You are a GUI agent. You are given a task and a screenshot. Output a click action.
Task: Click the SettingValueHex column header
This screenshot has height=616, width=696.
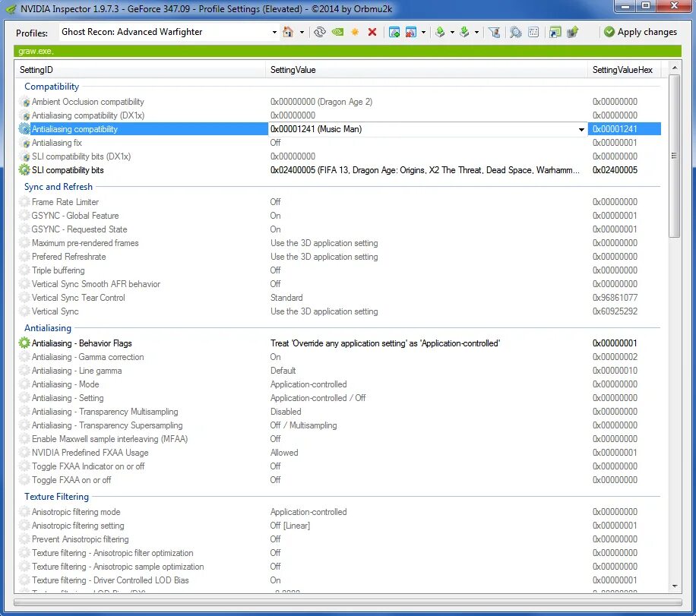622,70
